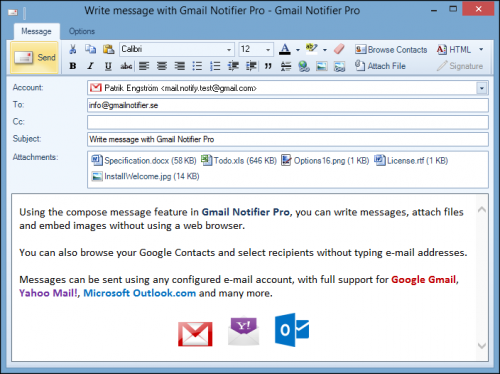Center align the text
The height and width of the screenshot is (374, 500).
(x=162, y=66)
